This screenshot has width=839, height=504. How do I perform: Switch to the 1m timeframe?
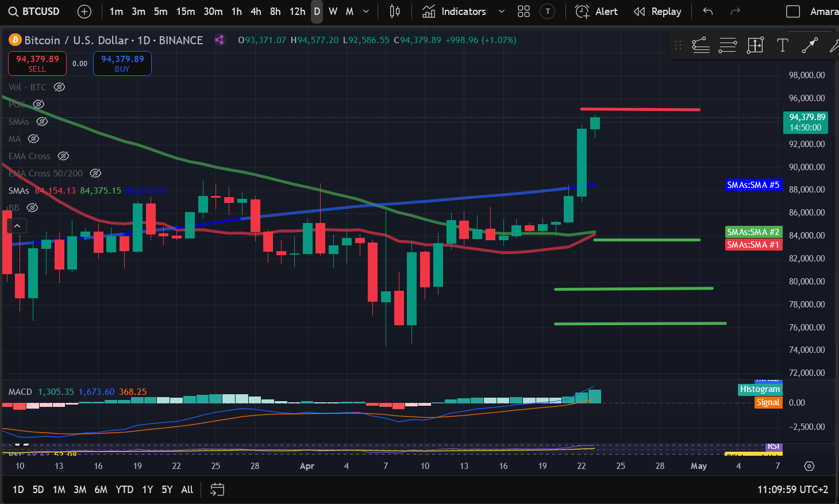116,11
